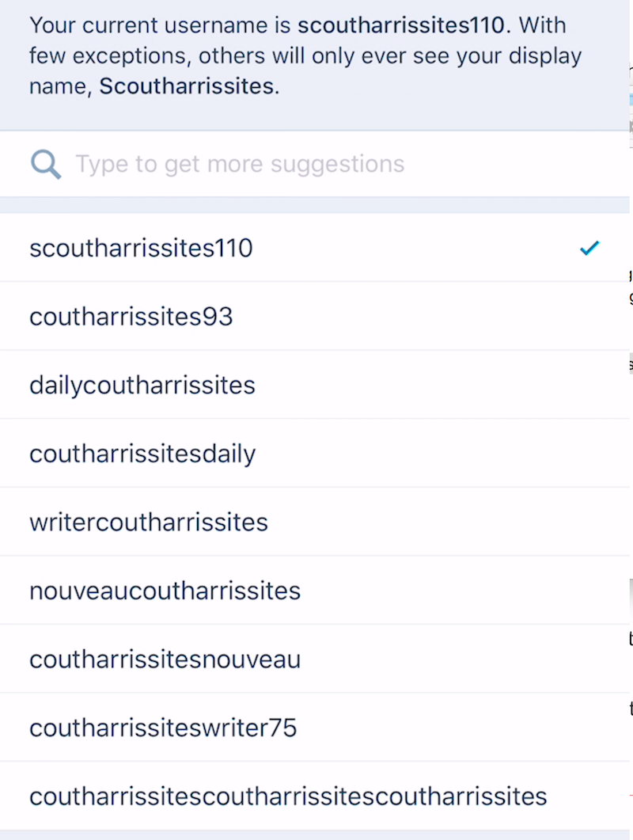Click the placeholder text Type to get more suggestions
This screenshot has height=840, width=633.
(x=239, y=164)
